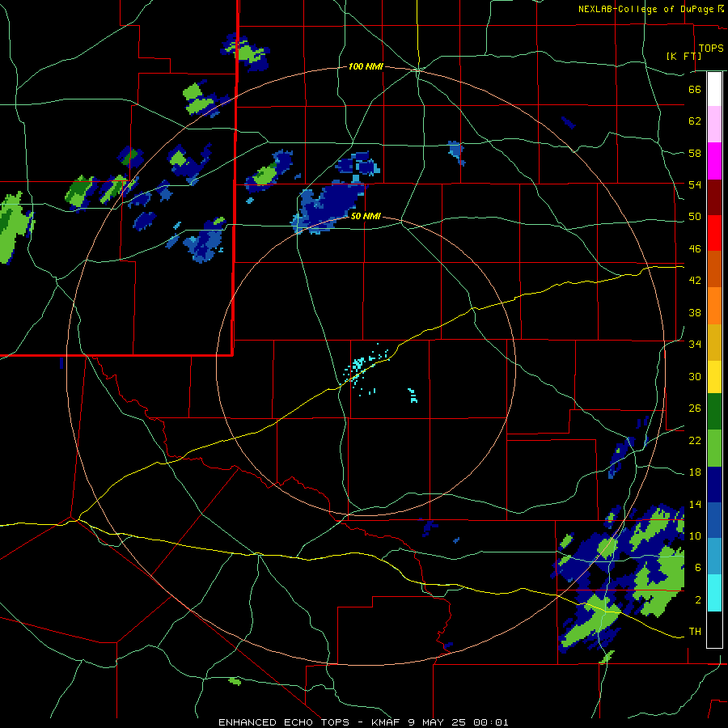The image size is (728, 728).
Task: Click the legend value 22
Action: tap(695, 440)
